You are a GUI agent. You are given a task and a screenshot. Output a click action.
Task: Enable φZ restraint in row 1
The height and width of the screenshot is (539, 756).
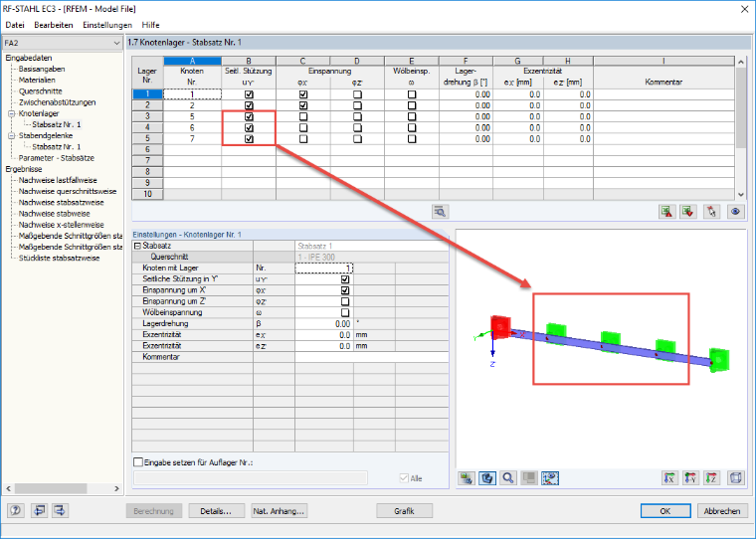pyautogui.click(x=357, y=94)
